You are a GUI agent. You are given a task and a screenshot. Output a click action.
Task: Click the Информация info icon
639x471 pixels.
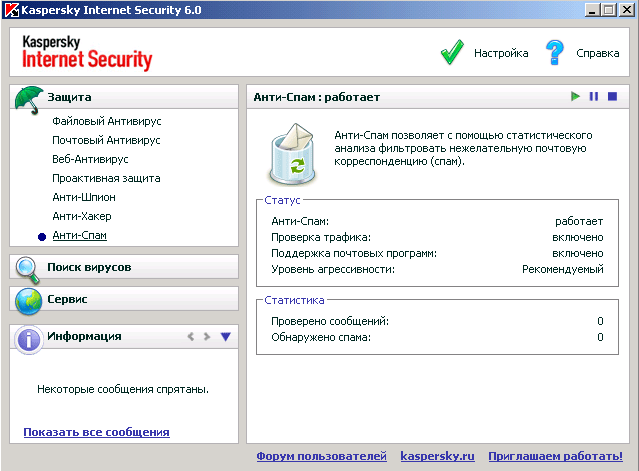click(x=28, y=337)
